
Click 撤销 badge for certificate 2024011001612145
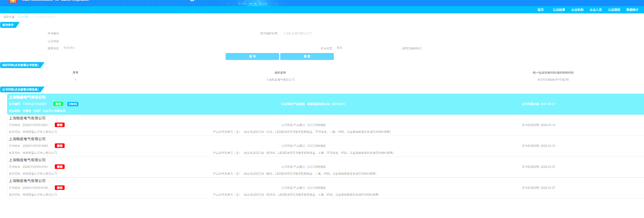tap(60, 188)
